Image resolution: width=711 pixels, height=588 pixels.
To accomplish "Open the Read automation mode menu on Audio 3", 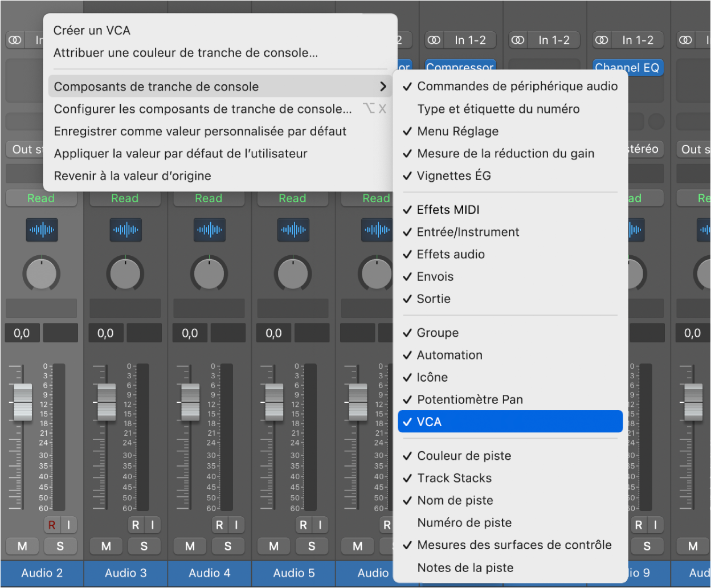I will click(125, 198).
